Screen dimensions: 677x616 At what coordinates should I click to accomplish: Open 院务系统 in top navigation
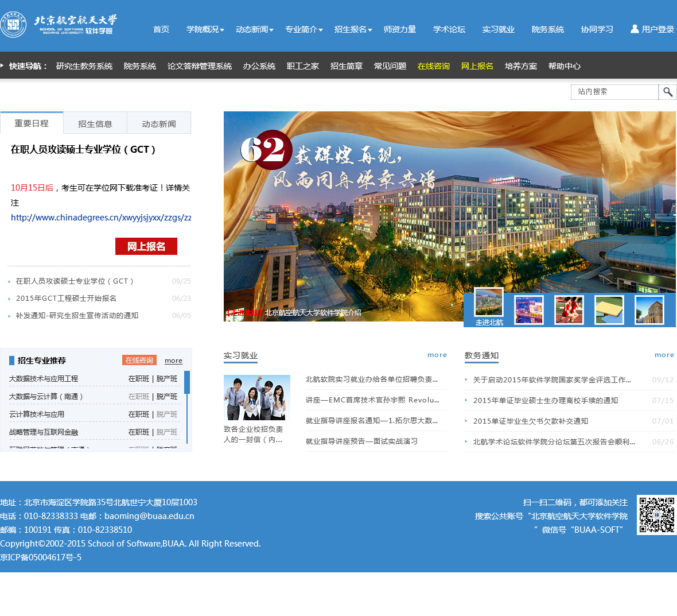pyautogui.click(x=548, y=29)
